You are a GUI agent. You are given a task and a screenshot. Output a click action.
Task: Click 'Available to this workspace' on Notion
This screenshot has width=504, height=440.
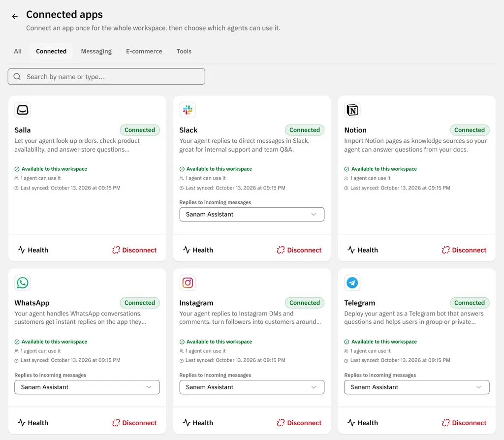click(380, 169)
